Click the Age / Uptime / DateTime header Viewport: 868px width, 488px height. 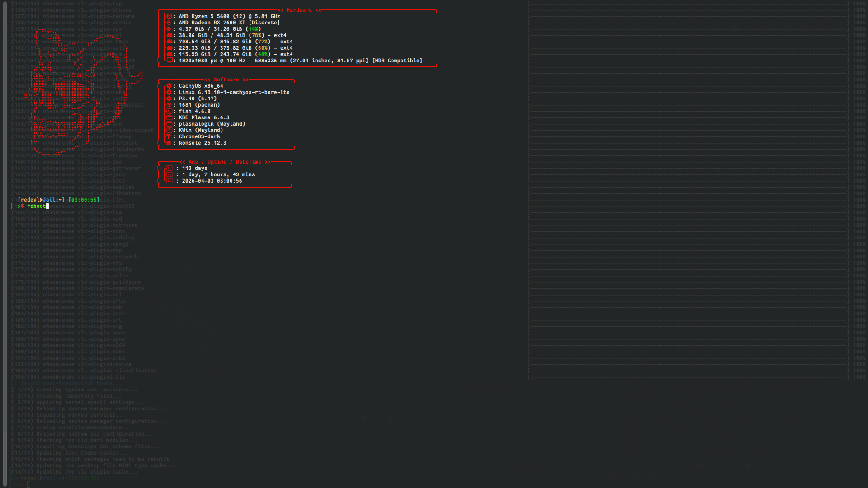tap(225, 162)
